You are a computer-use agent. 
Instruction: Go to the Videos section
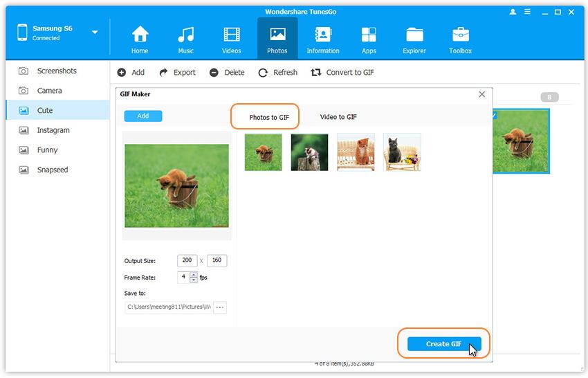click(231, 35)
